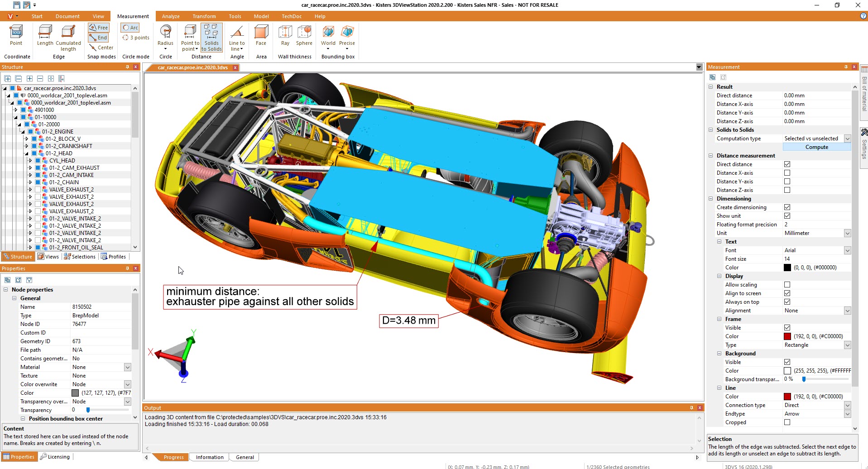Screen dimensions: 868x469
Task: Activate the edge Length measurement tool
Action: click(x=45, y=35)
